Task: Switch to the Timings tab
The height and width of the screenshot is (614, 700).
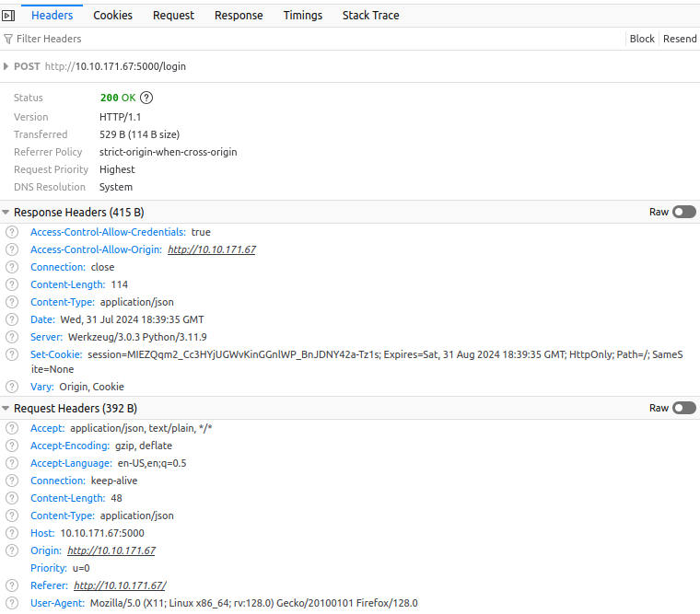Action: (302, 16)
